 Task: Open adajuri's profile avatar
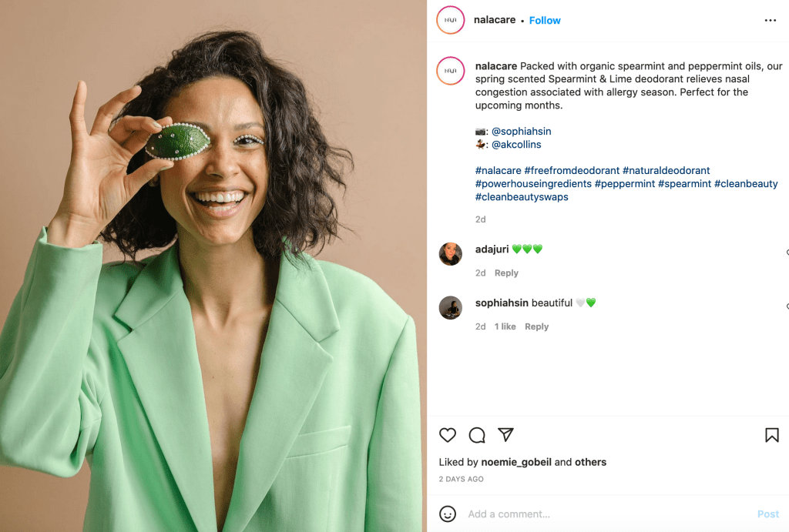click(x=451, y=254)
